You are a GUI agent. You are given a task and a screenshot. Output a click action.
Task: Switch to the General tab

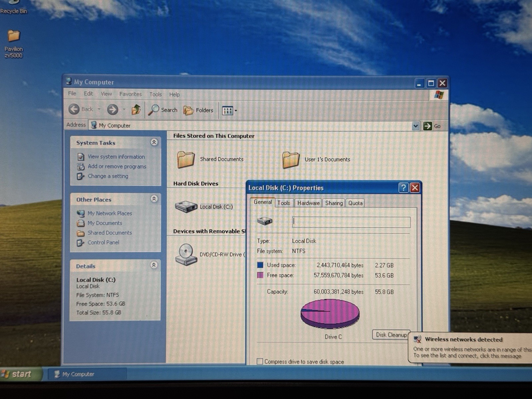[x=263, y=202]
